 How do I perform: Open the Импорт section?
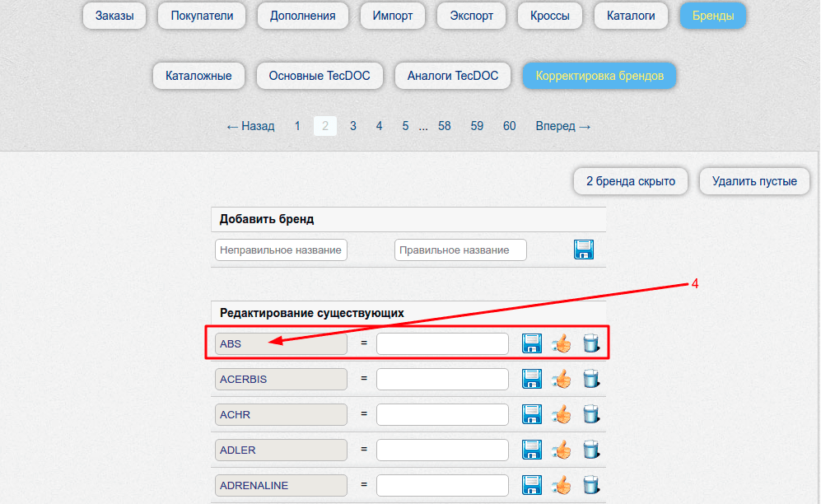(x=393, y=16)
